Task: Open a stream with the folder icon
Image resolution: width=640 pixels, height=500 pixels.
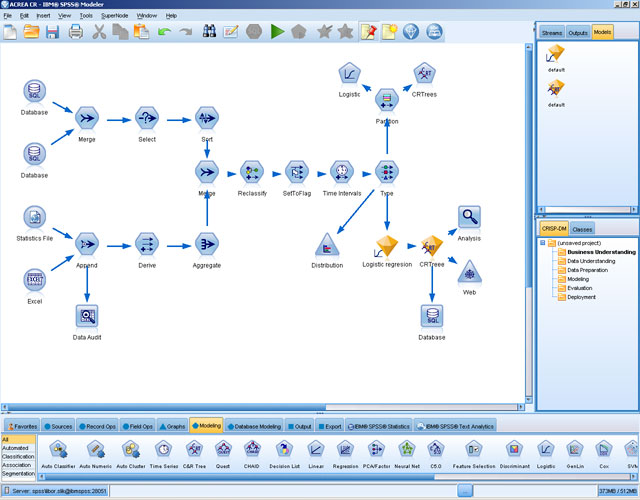Action: 31,32
